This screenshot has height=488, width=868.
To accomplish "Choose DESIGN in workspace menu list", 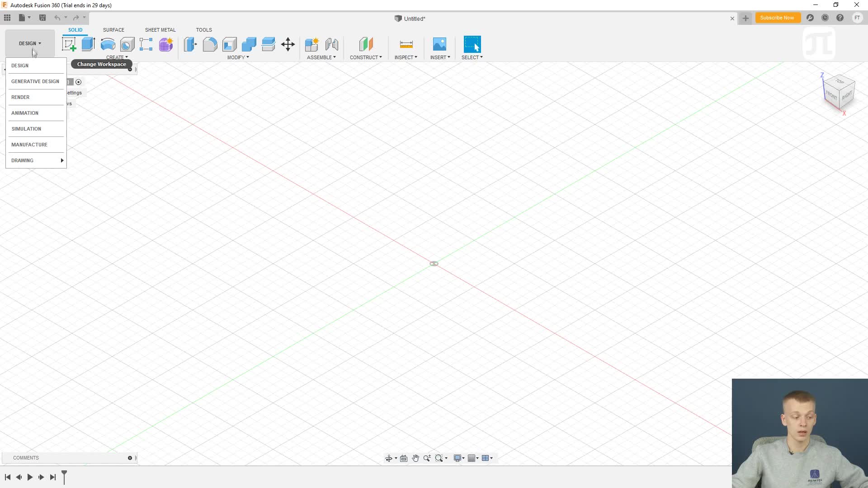I will 36,66.
